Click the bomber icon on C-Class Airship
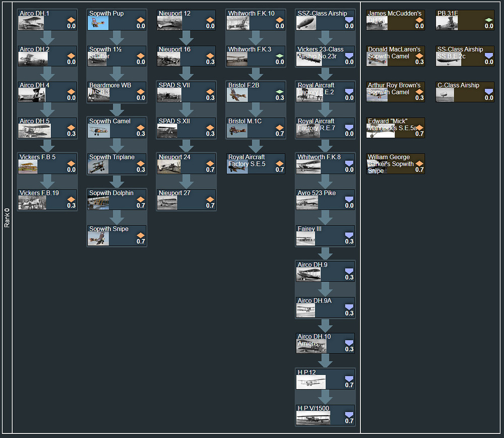This screenshot has width=504, height=438. pyautogui.click(x=488, y=92)
